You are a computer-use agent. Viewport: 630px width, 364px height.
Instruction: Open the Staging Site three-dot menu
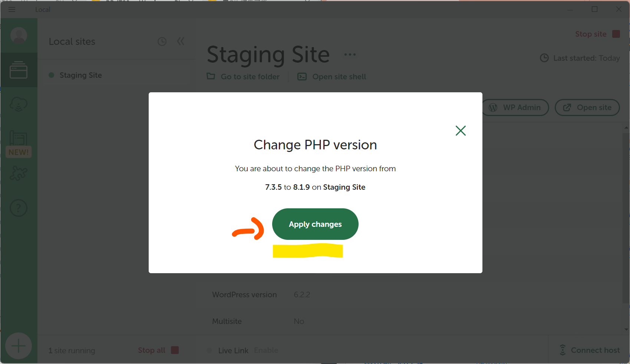coord(350,54)
